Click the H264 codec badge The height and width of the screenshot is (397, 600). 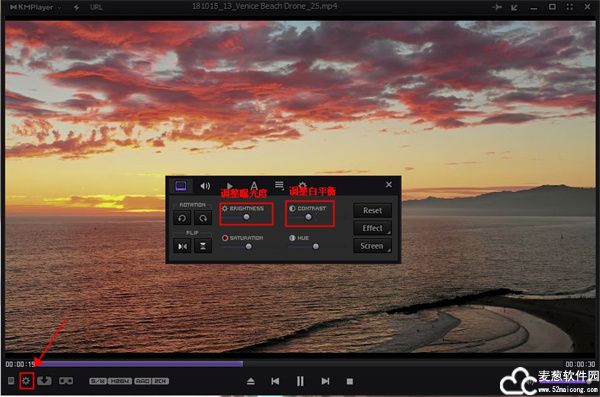(x=120, y=381)
